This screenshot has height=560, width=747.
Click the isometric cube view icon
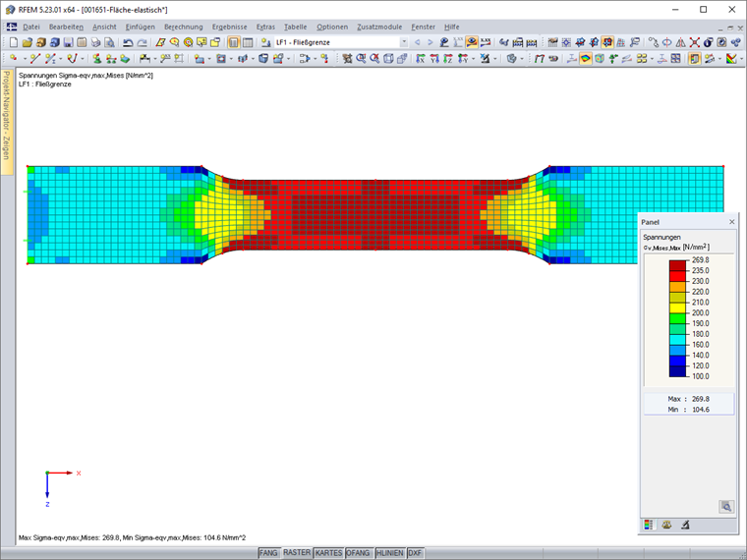coord(388,59)
